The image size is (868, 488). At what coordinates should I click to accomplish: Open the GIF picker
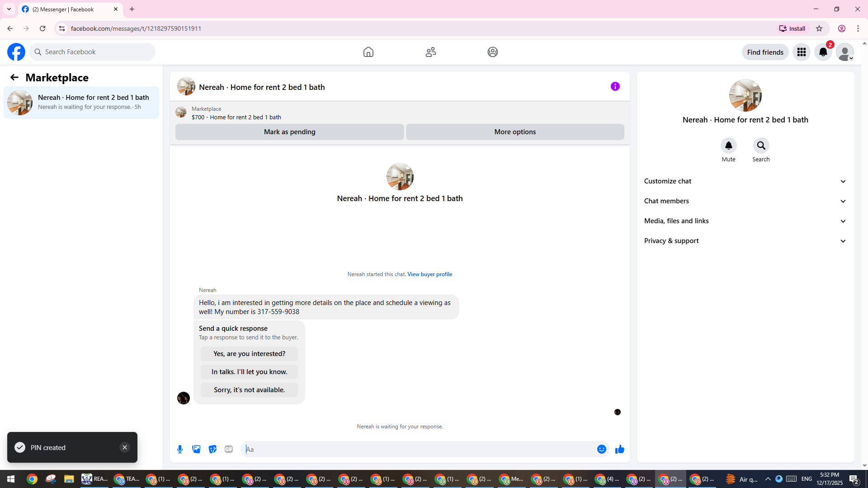tap(229, 449)
